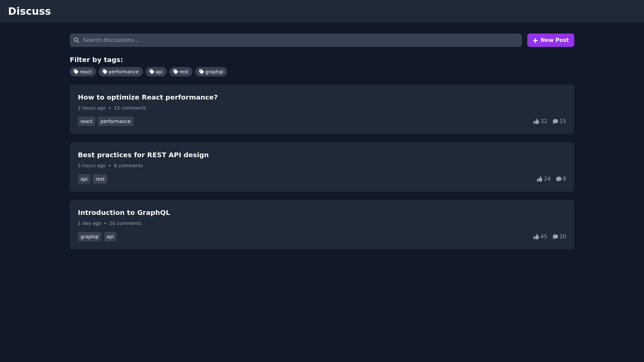
Task: Click the tag icon on the react filter chip
Action: pos(77,71)
